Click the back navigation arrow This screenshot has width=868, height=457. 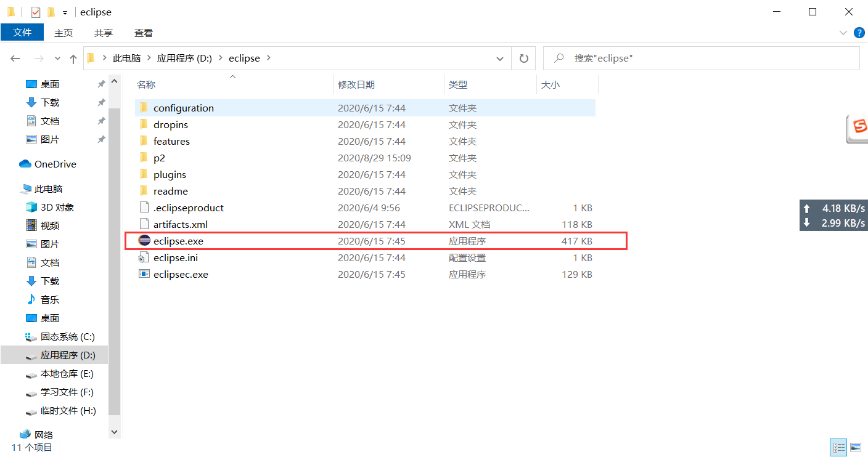coord(15,59)
